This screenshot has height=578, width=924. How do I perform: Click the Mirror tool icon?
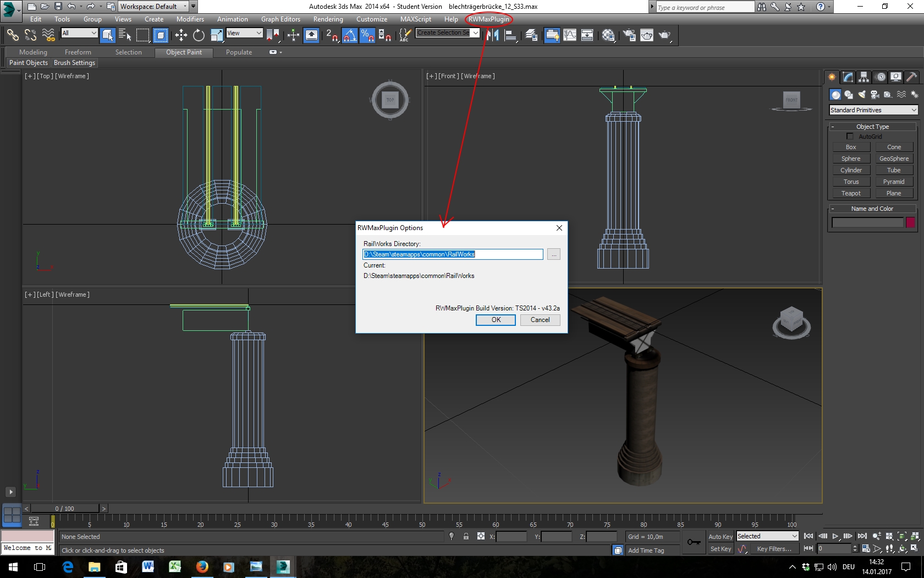click(x=492, y=35)
